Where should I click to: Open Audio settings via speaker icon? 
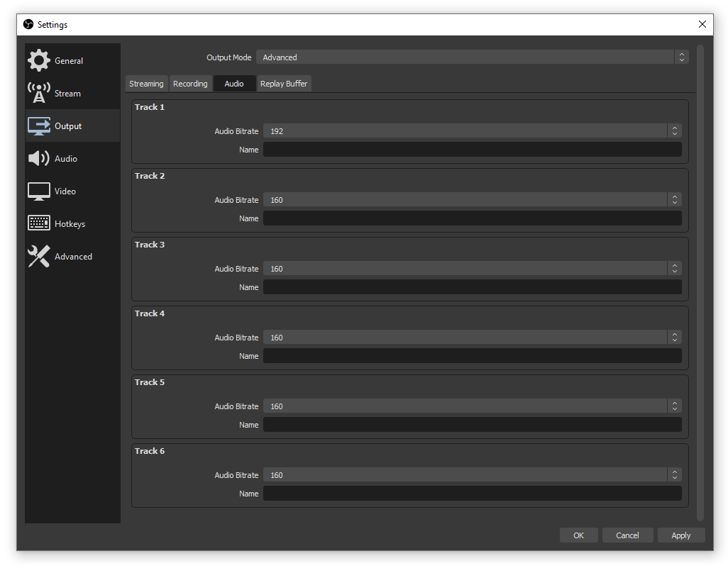tap(38, 158)
